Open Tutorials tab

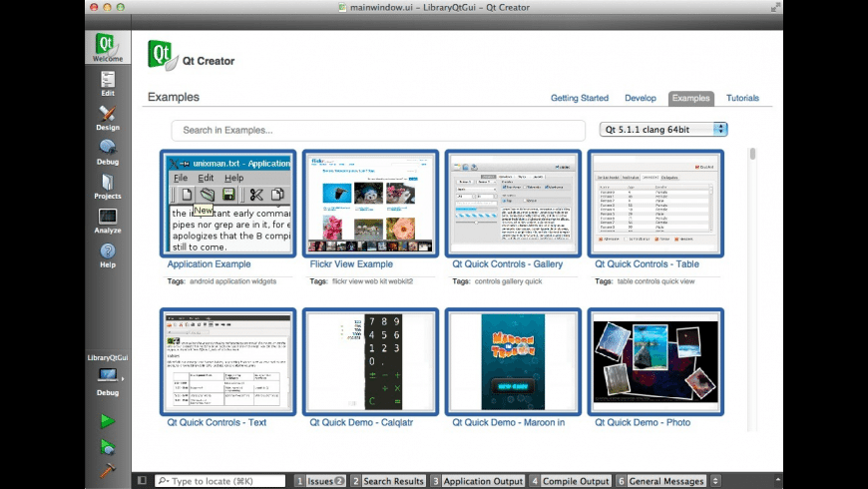coord(742,98)
